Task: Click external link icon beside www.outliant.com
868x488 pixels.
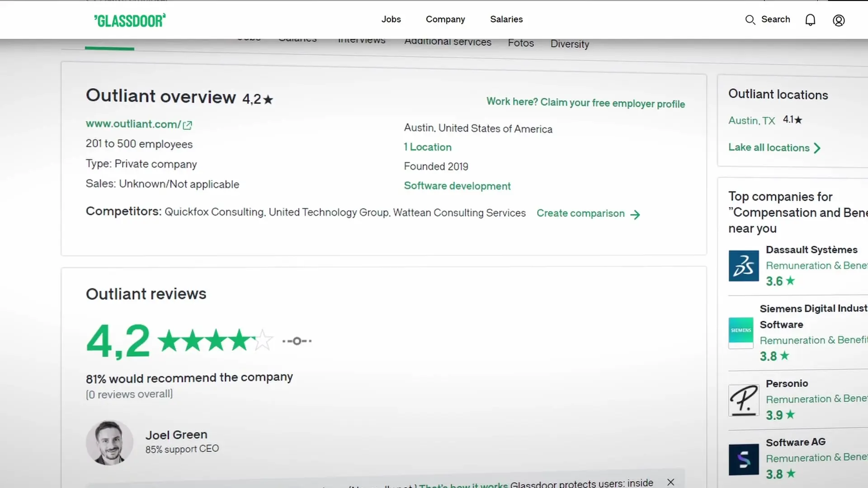Action: (187, 125)
